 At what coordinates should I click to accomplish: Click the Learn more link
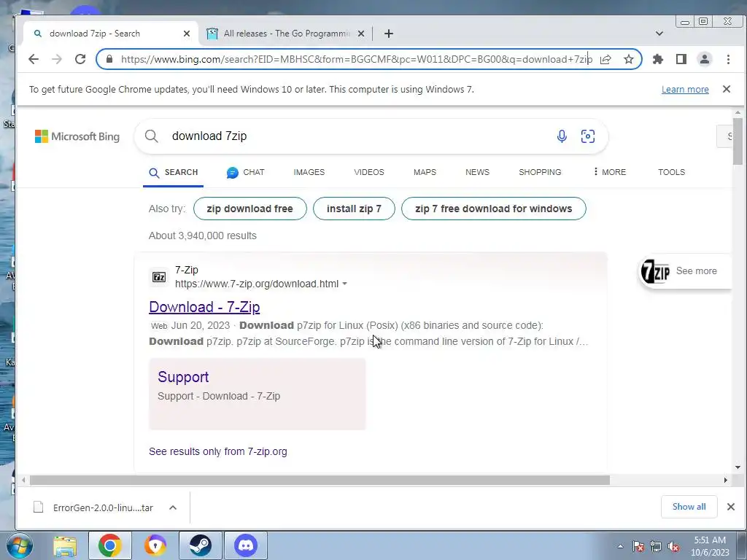pos(685,89)
